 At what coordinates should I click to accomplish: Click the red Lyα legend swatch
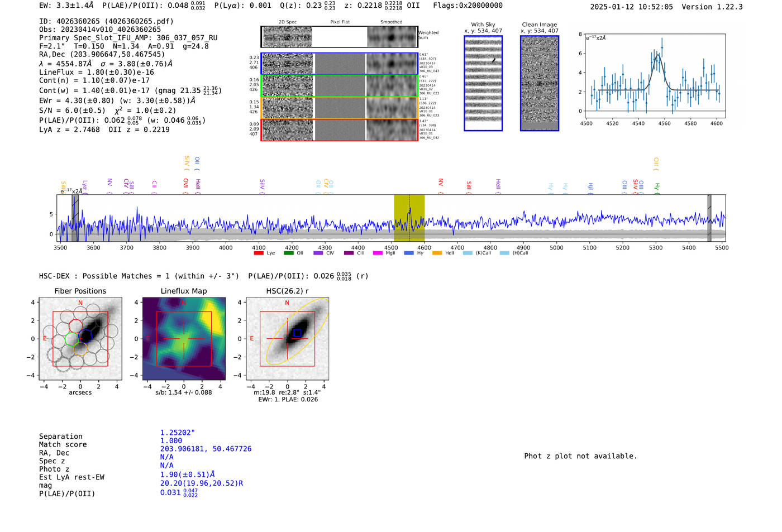259,253
